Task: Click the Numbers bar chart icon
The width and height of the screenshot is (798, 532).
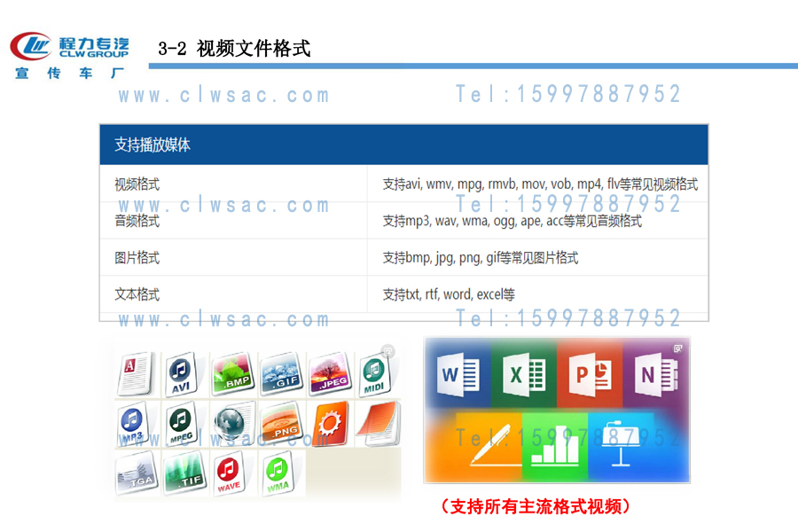Action: (x=555, y=449)
